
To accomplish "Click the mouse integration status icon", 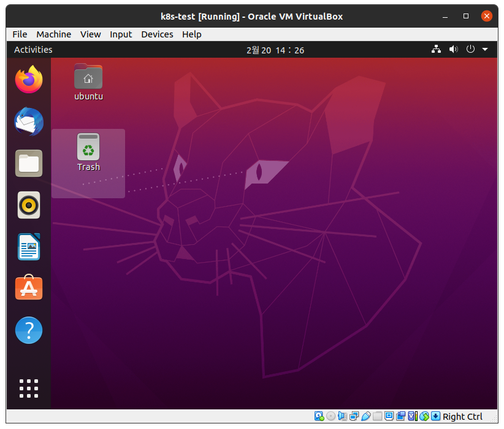I will point(424,416).
